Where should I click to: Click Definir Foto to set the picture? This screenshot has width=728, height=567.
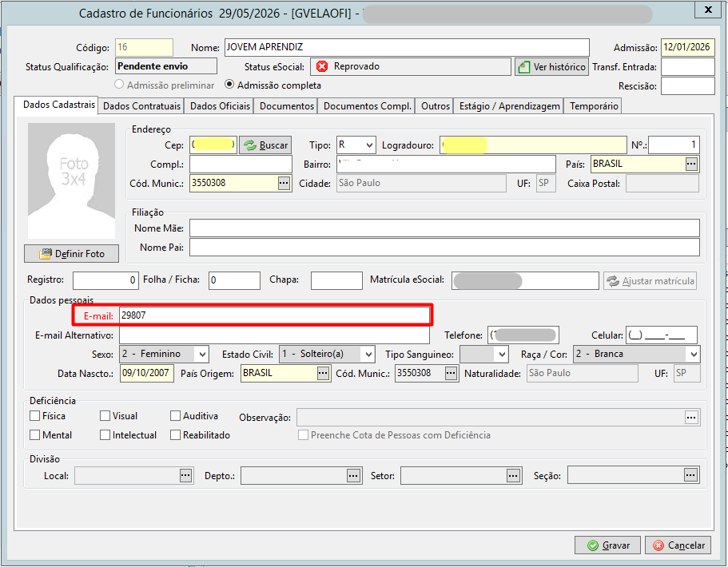click(x=71, y=254)
